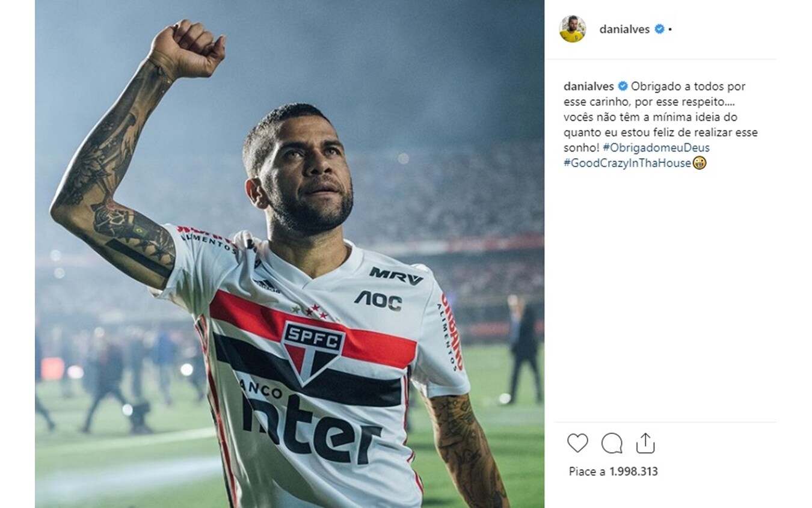Click the 'inter' sponsor text on jersey
Viewport: 812px width, 508px height.
[x=312, y=428]
